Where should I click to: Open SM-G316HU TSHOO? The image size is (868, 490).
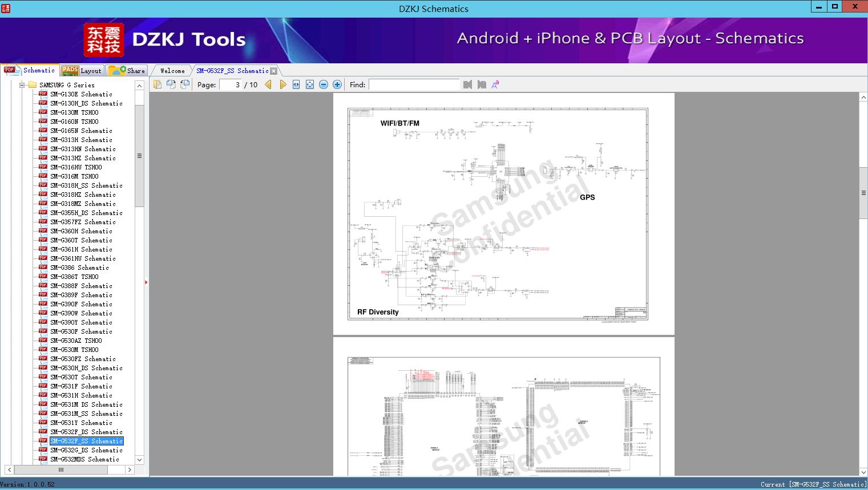[76, 167]
